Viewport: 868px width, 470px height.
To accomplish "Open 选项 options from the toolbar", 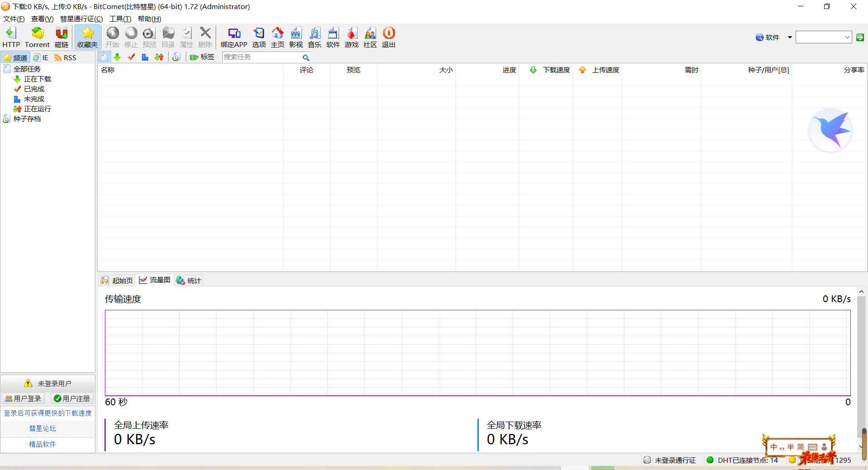I will [x=259, y=37].
